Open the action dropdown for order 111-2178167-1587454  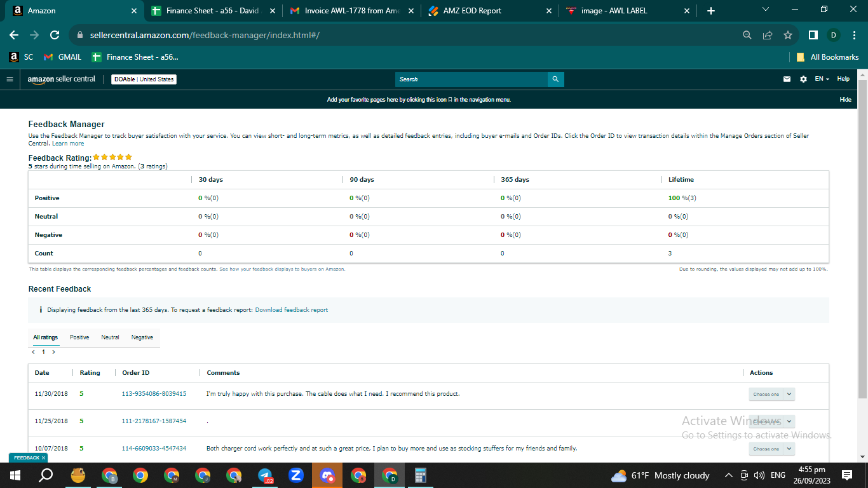[771, 421]
